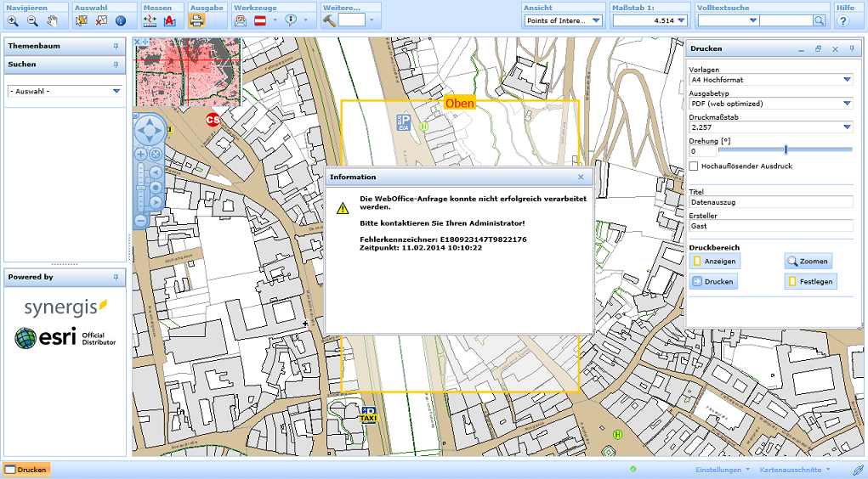This screenshot has height=479, width=868.
Task: Select the text annotation tool under Messen
Action: click(x=169, y=20)
